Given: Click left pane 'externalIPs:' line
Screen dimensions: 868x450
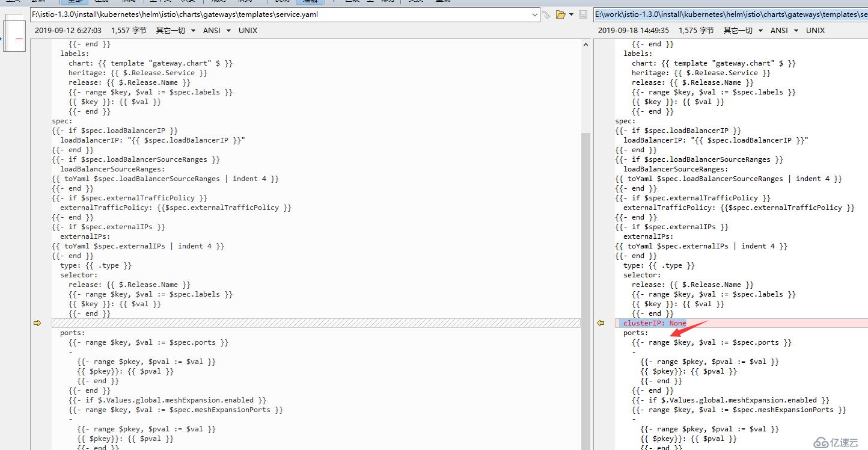Looking at the screenshot, I should tap(85, 236).
